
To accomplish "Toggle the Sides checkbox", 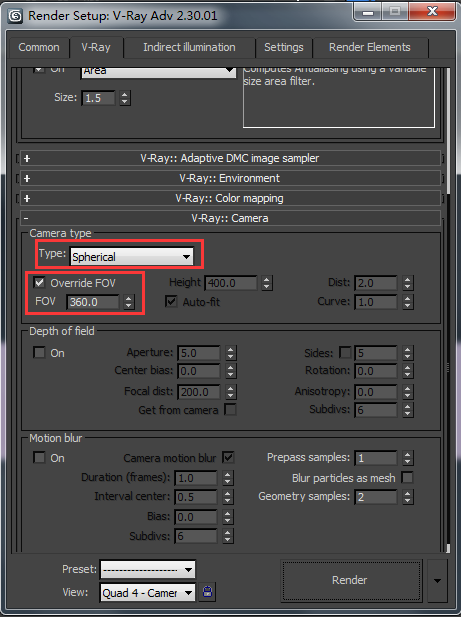I will [345, 352].
